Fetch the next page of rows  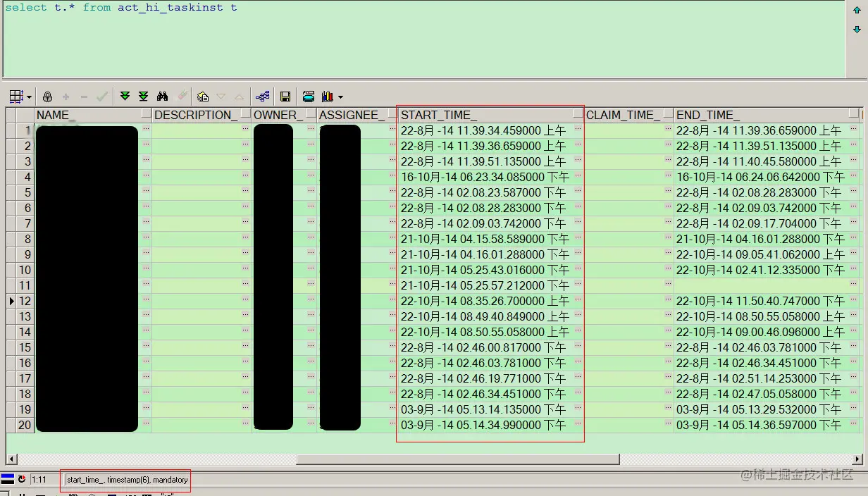[125, 97]
